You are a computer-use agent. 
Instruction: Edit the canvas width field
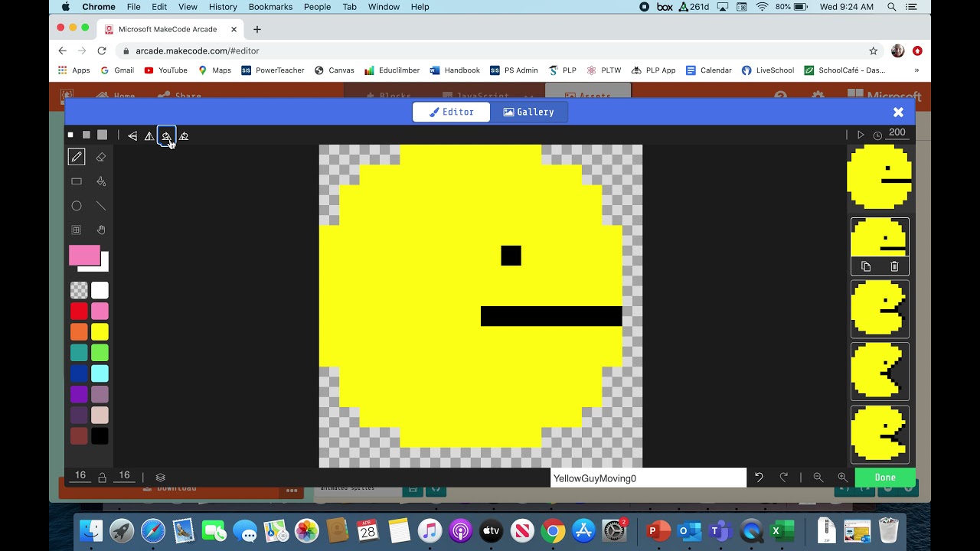(x=80, y=476)
